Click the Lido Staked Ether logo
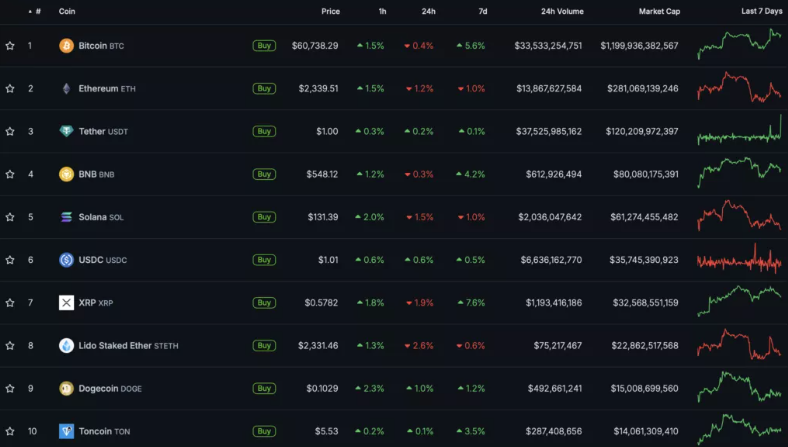The image size is (788, 447). pyautogui.click(x=66, y=345)
